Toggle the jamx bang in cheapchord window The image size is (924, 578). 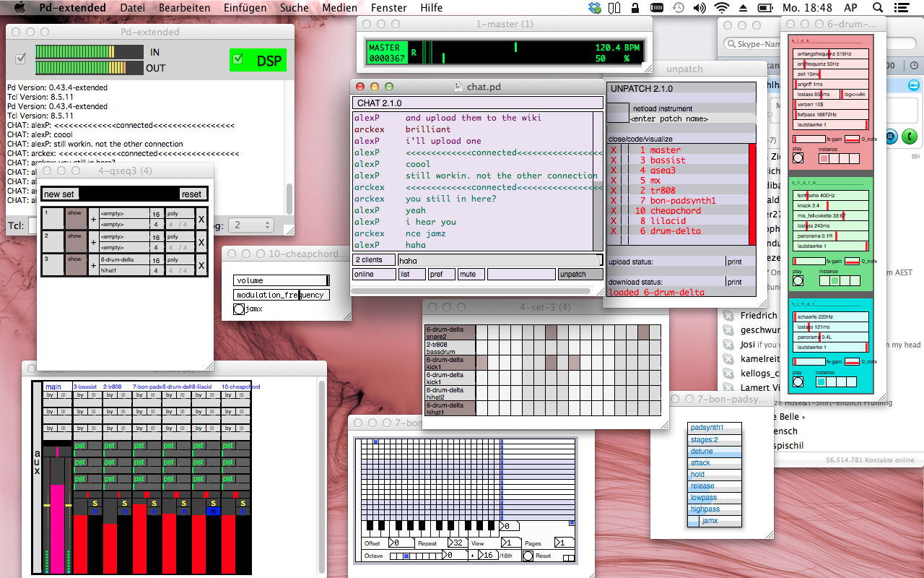(239, 309)
